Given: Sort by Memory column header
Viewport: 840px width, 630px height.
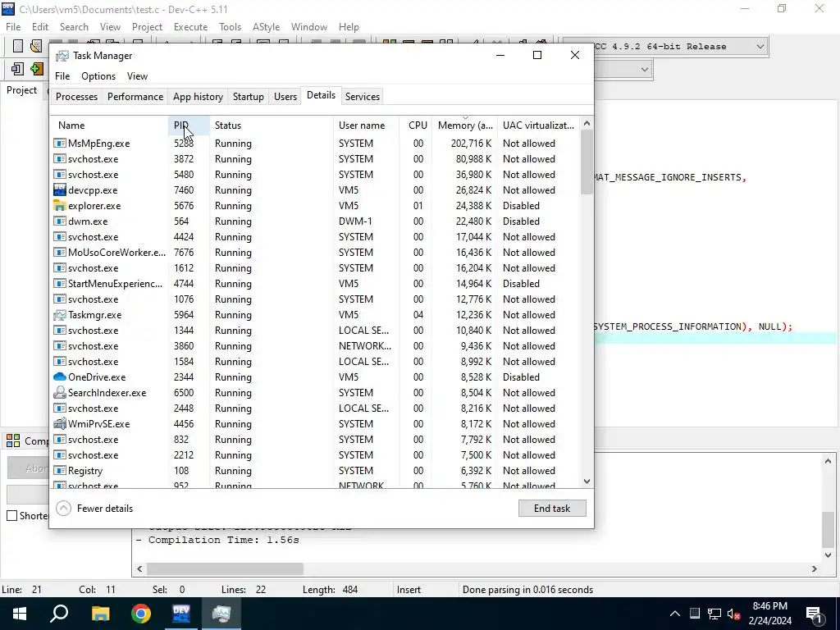Looking at the screenshot, I should tap(465, 126).
